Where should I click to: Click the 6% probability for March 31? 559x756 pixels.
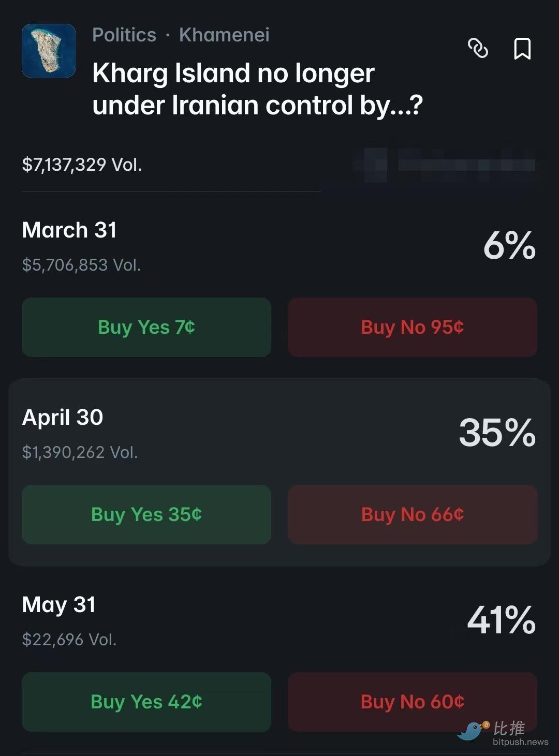point(509,245)
